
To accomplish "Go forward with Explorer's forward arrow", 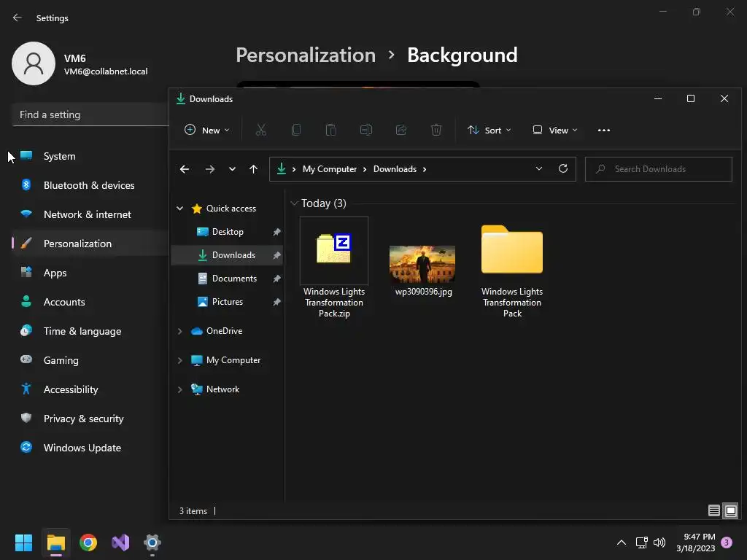I will click(209, 169).
